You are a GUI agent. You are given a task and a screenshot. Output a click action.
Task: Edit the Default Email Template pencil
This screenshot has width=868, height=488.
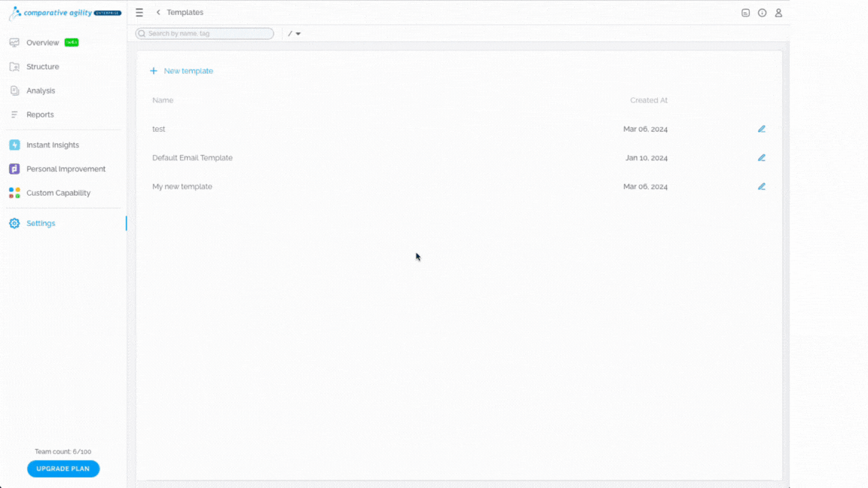click(762, 157)
